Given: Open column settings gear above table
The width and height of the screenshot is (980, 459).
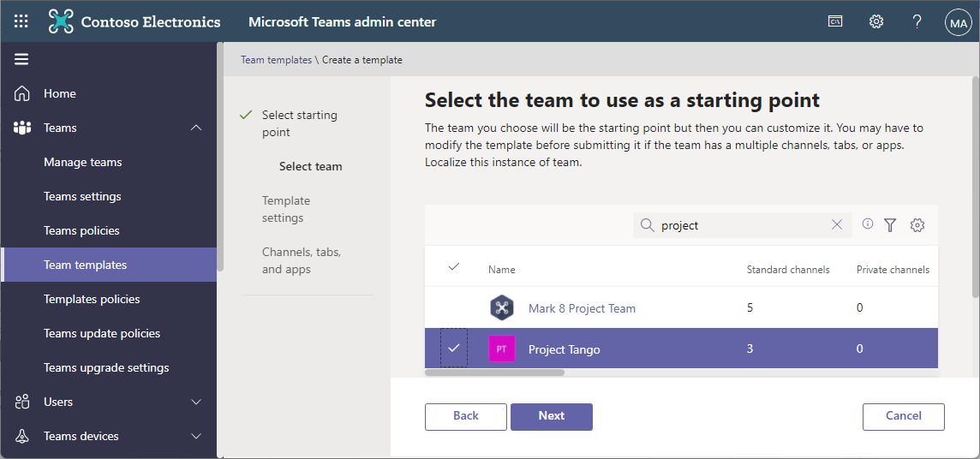Looking at the screenshot, I should [917, 225].
